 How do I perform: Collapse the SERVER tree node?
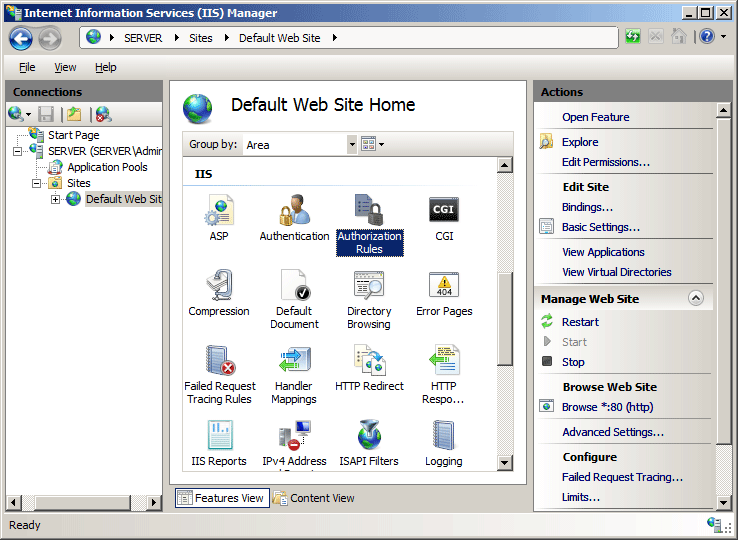click(17, 152)
